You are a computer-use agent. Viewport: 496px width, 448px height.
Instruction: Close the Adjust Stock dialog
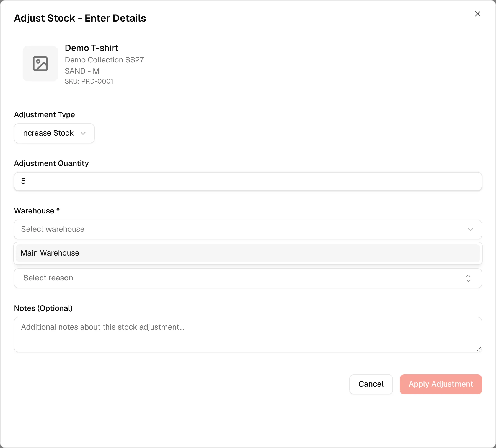(477, 14)
